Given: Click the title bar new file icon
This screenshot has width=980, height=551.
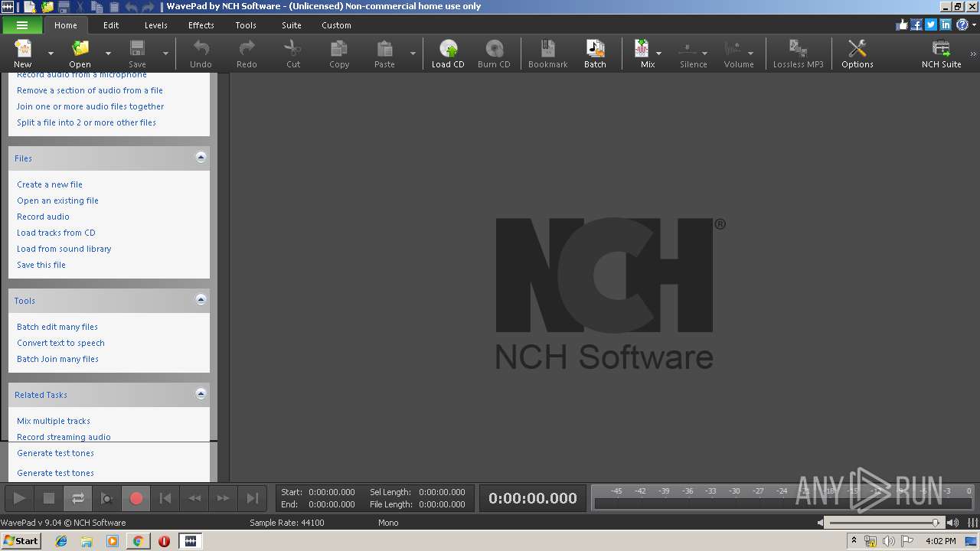Looking at the screenshot, I should pos(29,7).
